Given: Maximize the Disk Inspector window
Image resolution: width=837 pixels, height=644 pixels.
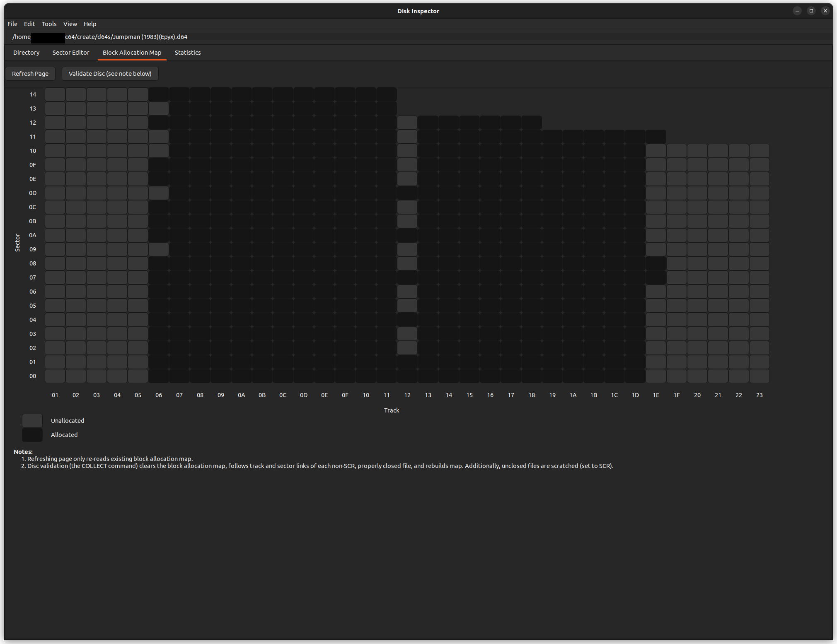Looking at the screenshot, I should click(811, 11).
